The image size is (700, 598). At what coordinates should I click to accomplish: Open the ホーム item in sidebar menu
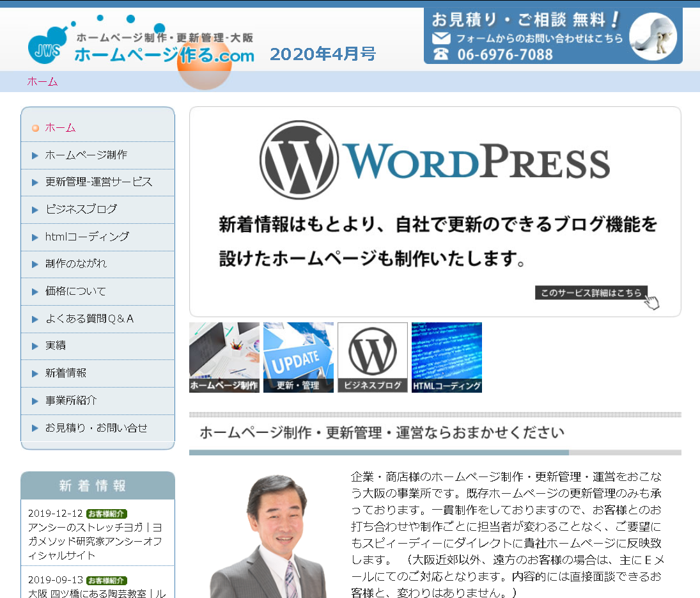pos(98,128)
